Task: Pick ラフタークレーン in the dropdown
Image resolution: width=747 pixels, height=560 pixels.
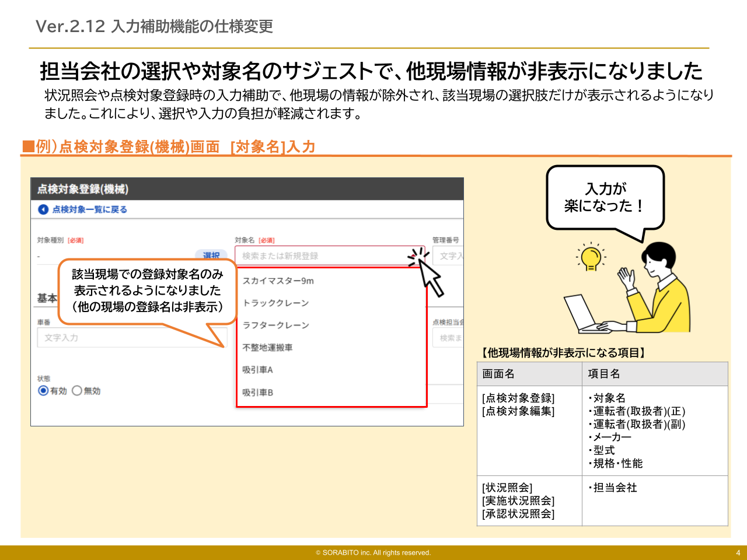Action: [x=276, y=325]
